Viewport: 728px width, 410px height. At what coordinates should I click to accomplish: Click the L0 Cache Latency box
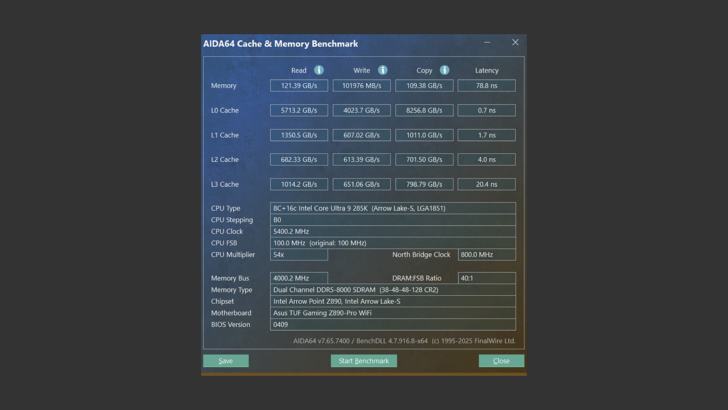[x=486, y=110]
